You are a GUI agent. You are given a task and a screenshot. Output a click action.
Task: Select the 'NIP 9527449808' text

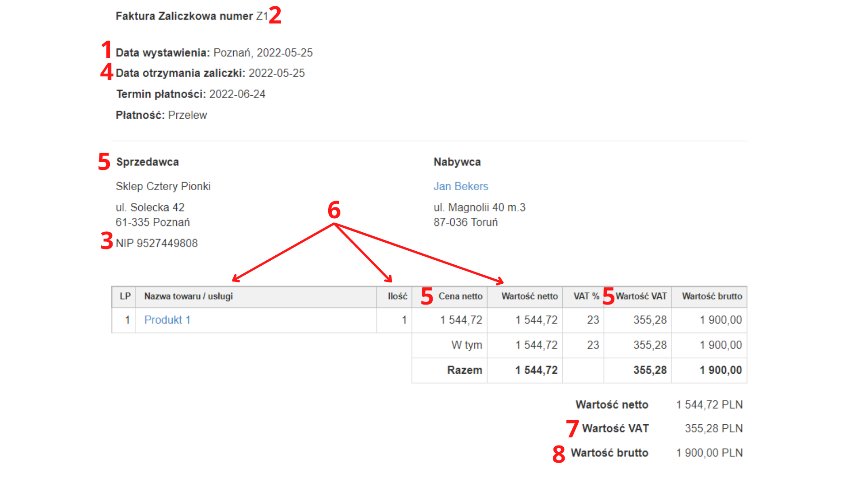(x=157, y=243)
